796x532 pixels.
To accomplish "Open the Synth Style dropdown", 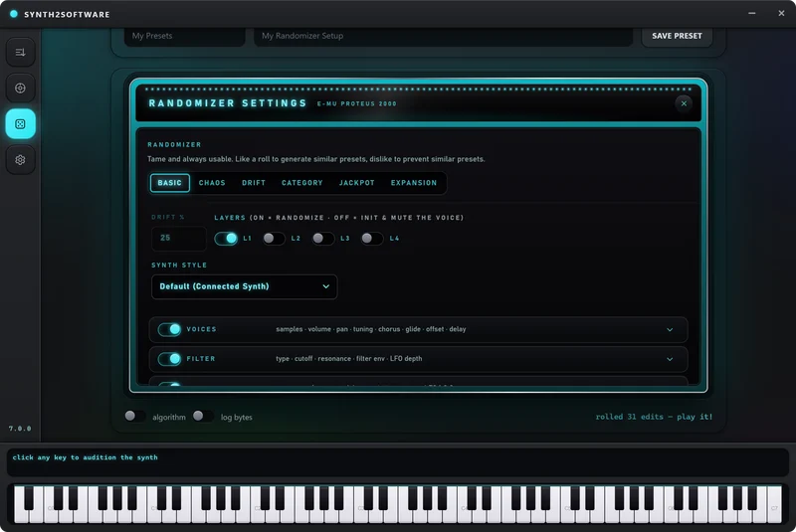I will pyautogui.click(x=244, y=286).
